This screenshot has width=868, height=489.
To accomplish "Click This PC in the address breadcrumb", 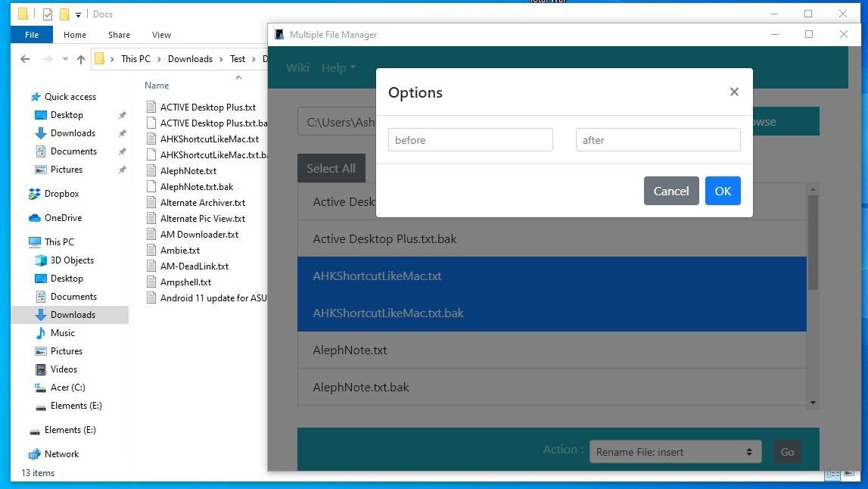I will pos(135,59).
